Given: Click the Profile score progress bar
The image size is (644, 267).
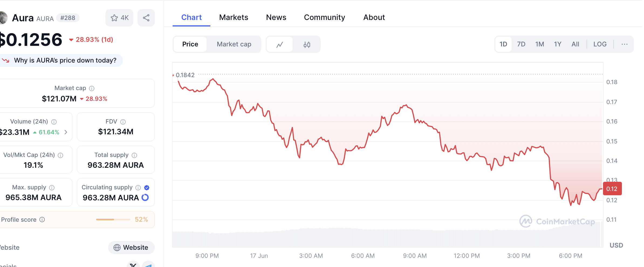Looking at the screenshot, I should pos(113,220).
